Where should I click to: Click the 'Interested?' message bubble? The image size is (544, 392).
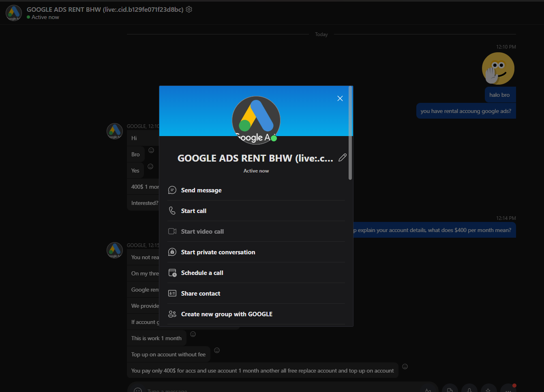point(143,203)
